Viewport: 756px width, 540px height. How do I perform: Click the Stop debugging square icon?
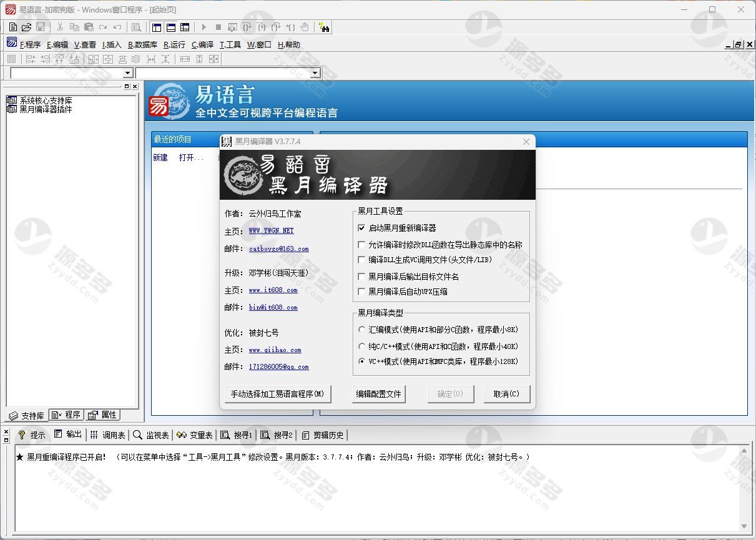coord(219,27)
